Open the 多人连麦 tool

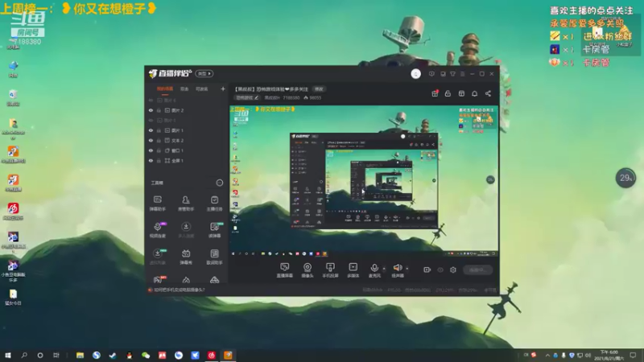[x=186, y=230]
